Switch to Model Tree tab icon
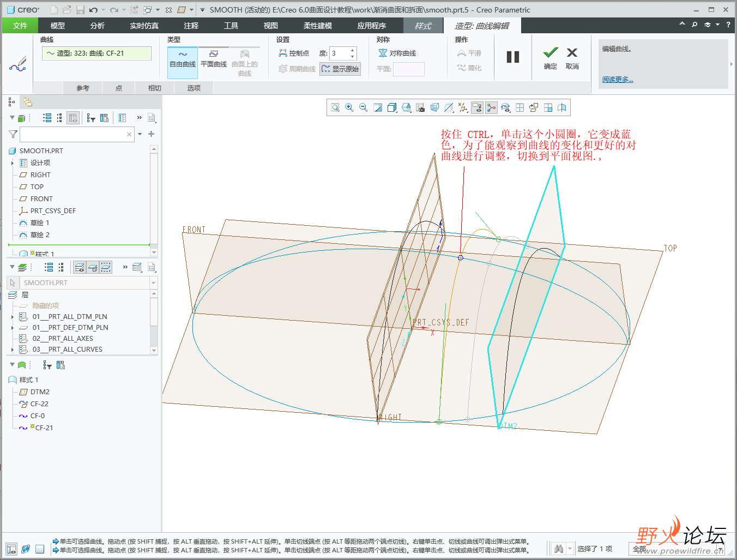The image size is (737, 560). (11, 102)
